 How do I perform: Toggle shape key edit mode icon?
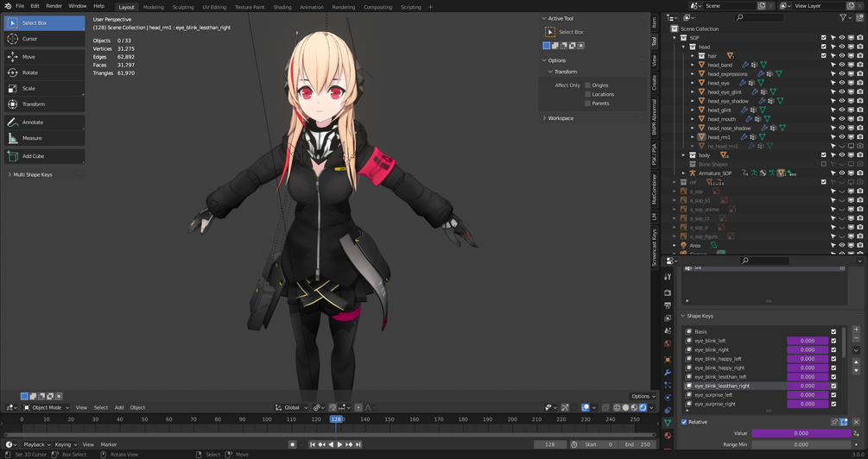click(844, 422)
